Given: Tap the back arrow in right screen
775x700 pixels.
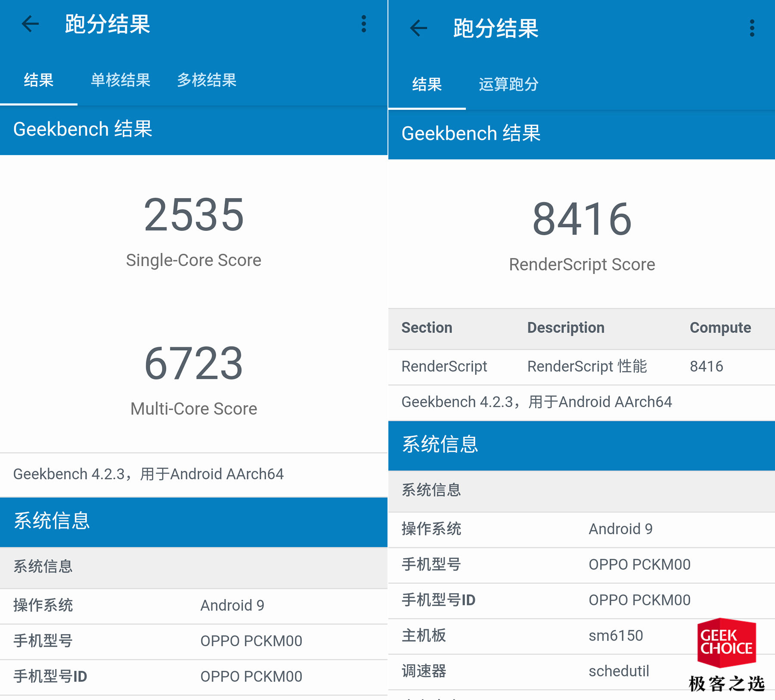Looking at the screenshot, I should pos(418,28).
